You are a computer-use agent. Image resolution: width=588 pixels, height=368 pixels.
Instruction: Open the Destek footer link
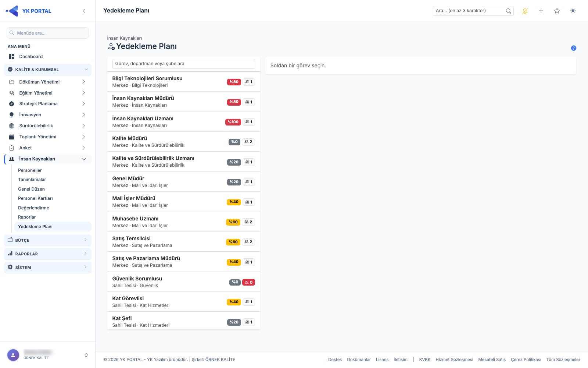tap(335, 360)
